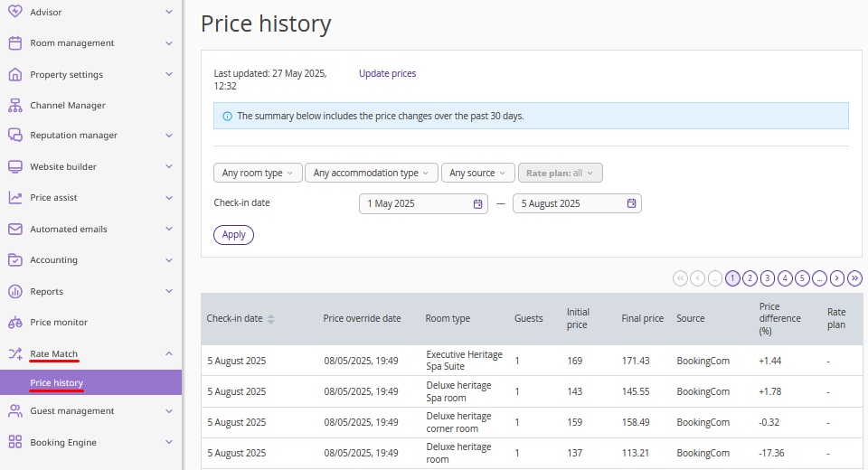The width and height of the screenshot is (868, 470).
Task: Click the Channel Manager sidebar icon
Action: coord(15,105)
